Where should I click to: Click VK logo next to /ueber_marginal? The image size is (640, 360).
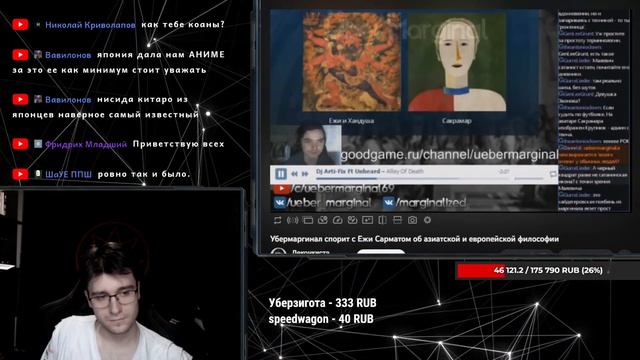(x=280, y=202)
